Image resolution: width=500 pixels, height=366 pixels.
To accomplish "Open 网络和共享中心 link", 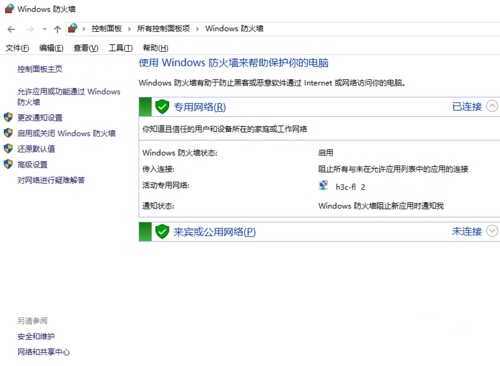I will (x=44, y=352).
